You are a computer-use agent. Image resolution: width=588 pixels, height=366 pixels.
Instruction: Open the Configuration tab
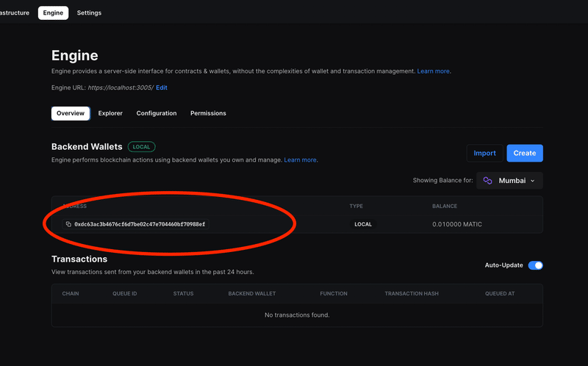pyautogui.click(x=157, y=113)
